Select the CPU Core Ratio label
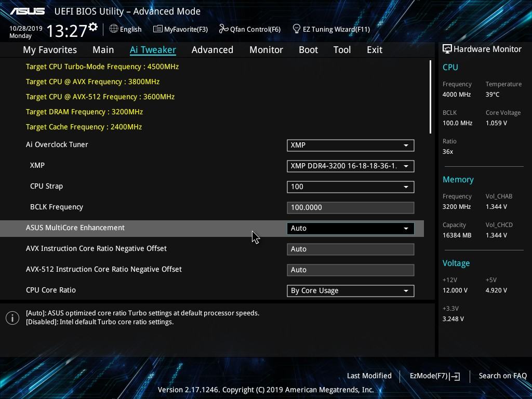The width and height of the screenshot is (532, 399). click(x=51, y=290)
